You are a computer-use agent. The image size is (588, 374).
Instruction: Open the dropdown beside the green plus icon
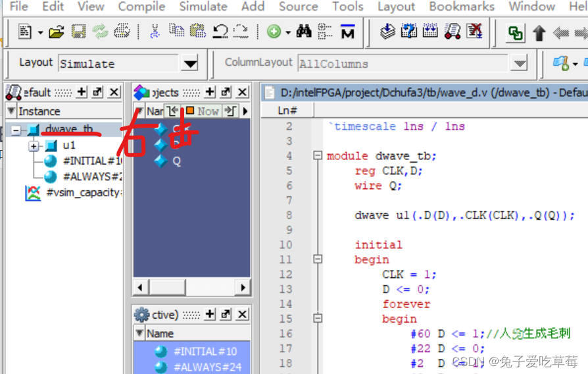pos(288,33)
